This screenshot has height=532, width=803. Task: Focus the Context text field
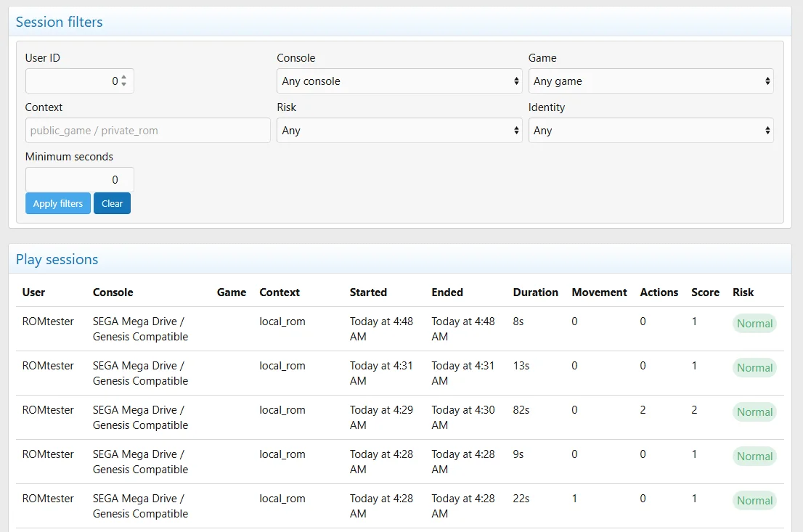(148, 131)
